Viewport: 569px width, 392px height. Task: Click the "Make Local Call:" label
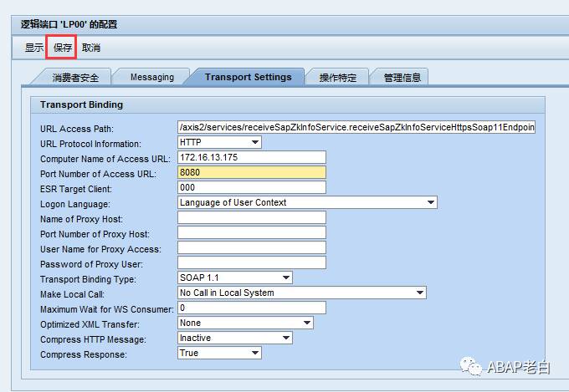[x=72, y=294]
